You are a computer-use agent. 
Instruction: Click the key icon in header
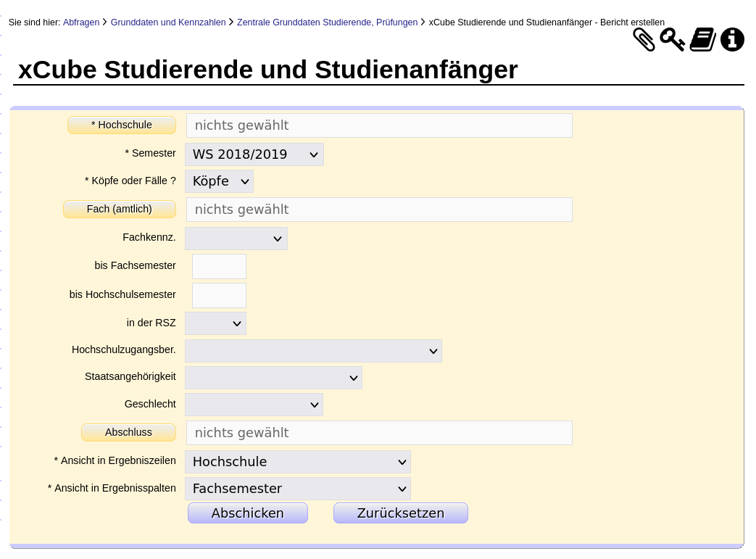[672, 40]
